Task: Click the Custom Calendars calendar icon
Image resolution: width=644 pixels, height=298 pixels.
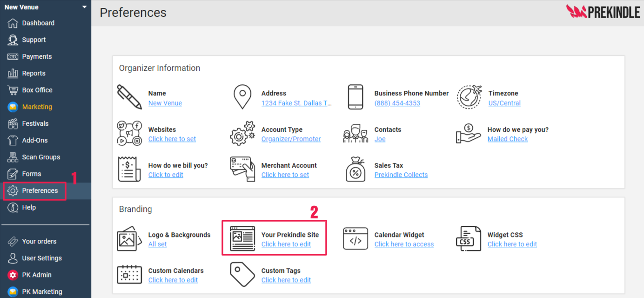Action: 129,274
